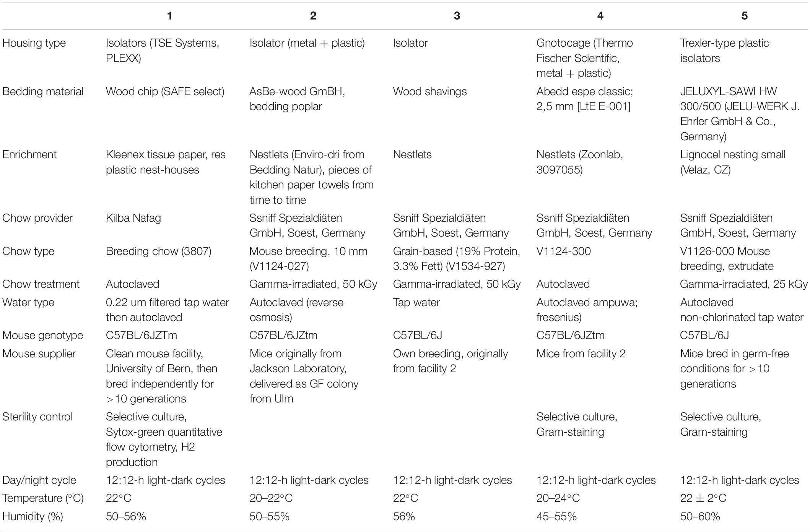Select the "Mouse supplier" row label
810x532 pixels.
pos(39,354)
